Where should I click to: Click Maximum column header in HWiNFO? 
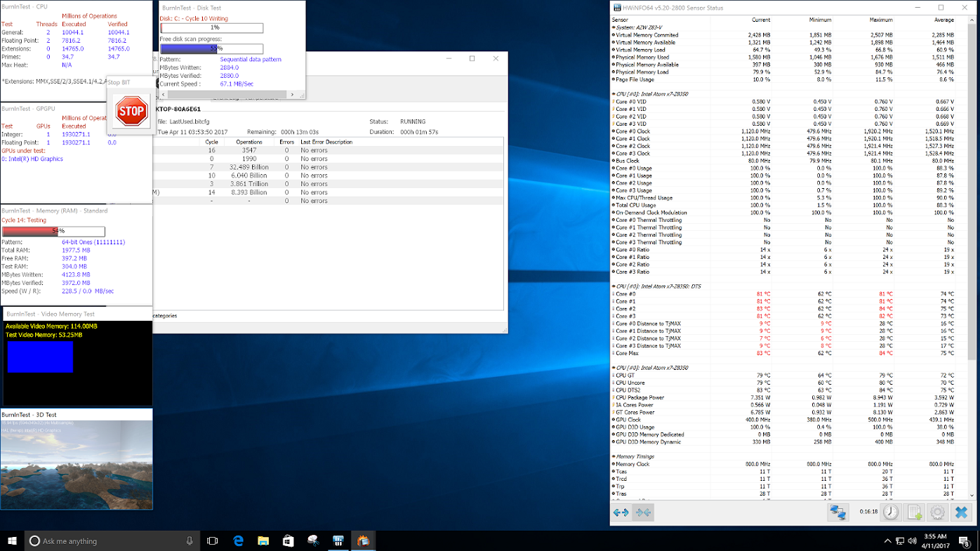(x=881, y=20)
